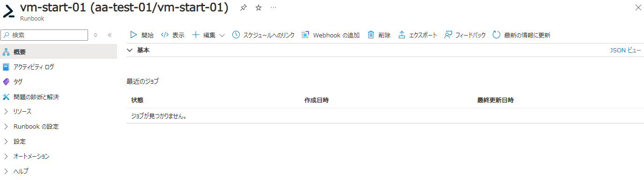Click the 最終更新日時 column header
This screenshot has height=180, width=644.
[496, 101]
